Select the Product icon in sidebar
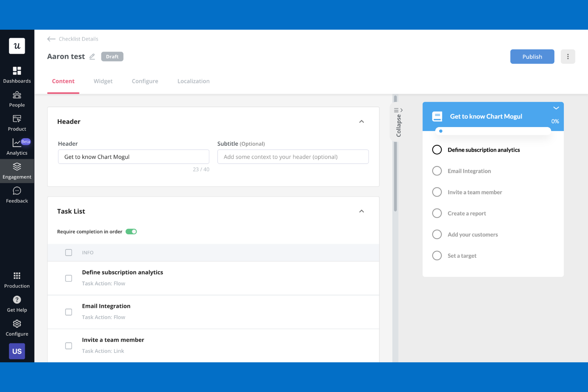The image size is (588, 392). pos(17,122)
